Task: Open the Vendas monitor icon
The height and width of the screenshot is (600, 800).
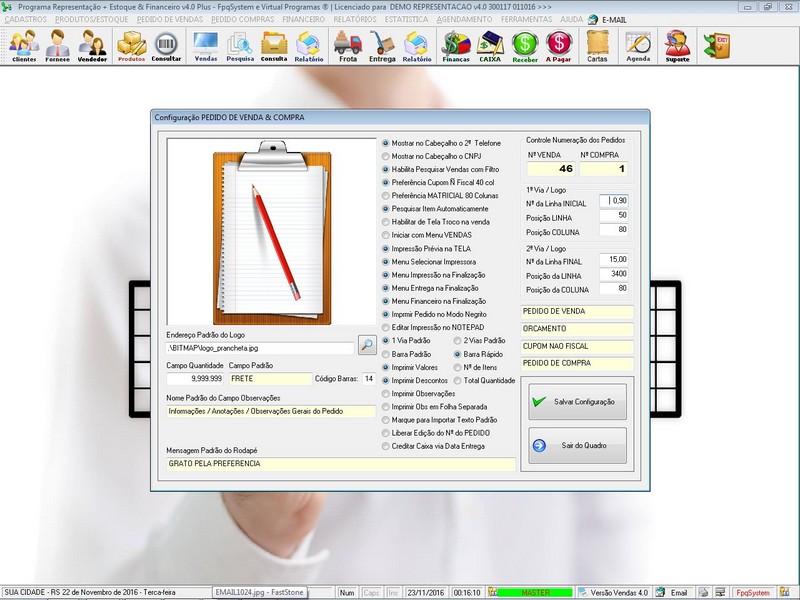Action: 206,46
